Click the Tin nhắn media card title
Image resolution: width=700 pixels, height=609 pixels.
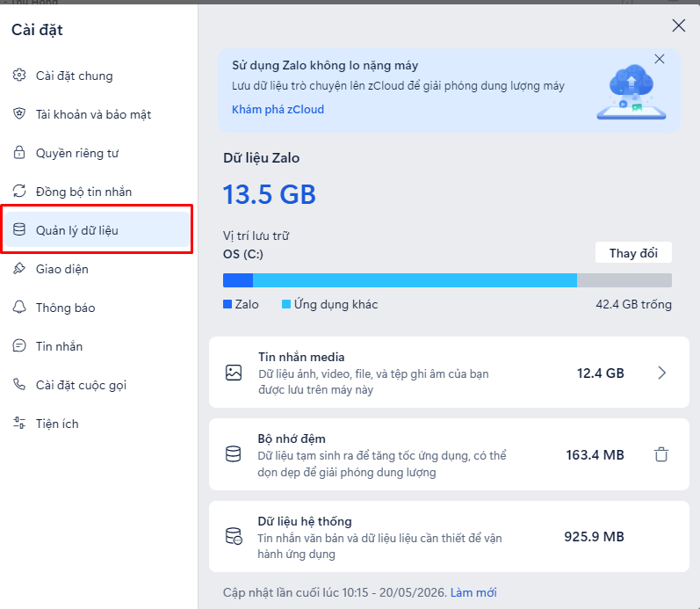301,357
